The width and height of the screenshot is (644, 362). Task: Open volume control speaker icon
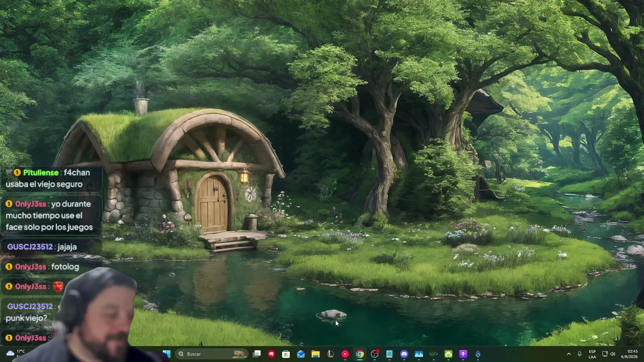[x=613, y=354]
